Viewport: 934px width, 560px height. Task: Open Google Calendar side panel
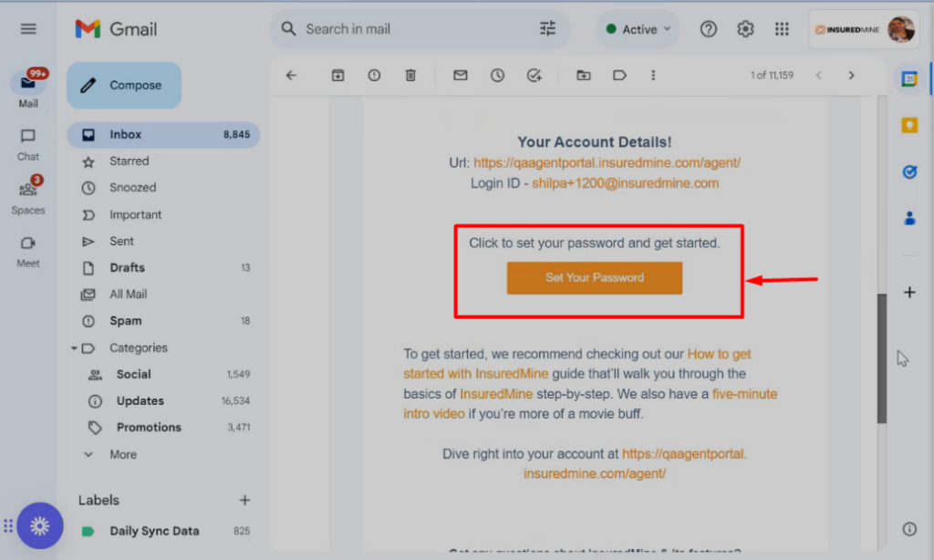(x=909, y=78)
